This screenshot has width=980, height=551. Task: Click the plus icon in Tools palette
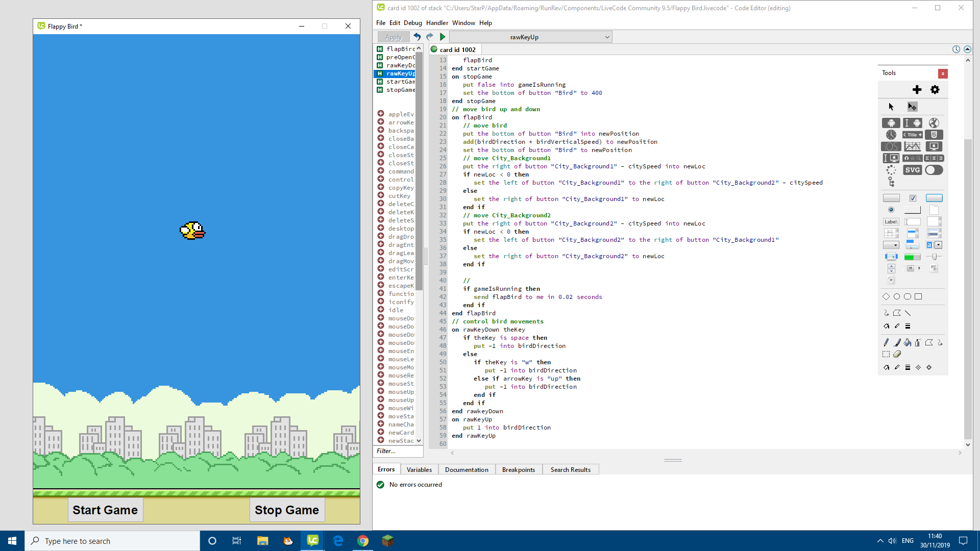[x=917, y=90]
